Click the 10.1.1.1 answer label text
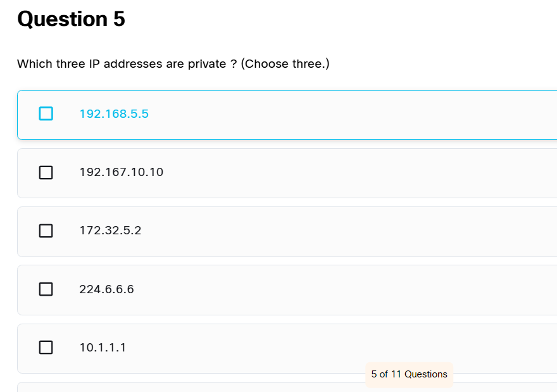557x392 pixels. (x=102, y=348)
